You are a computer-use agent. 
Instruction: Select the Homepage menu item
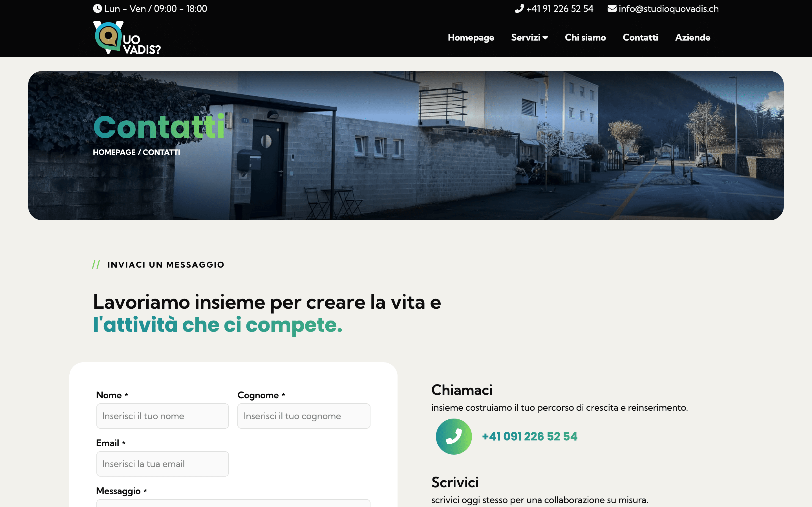471,37
